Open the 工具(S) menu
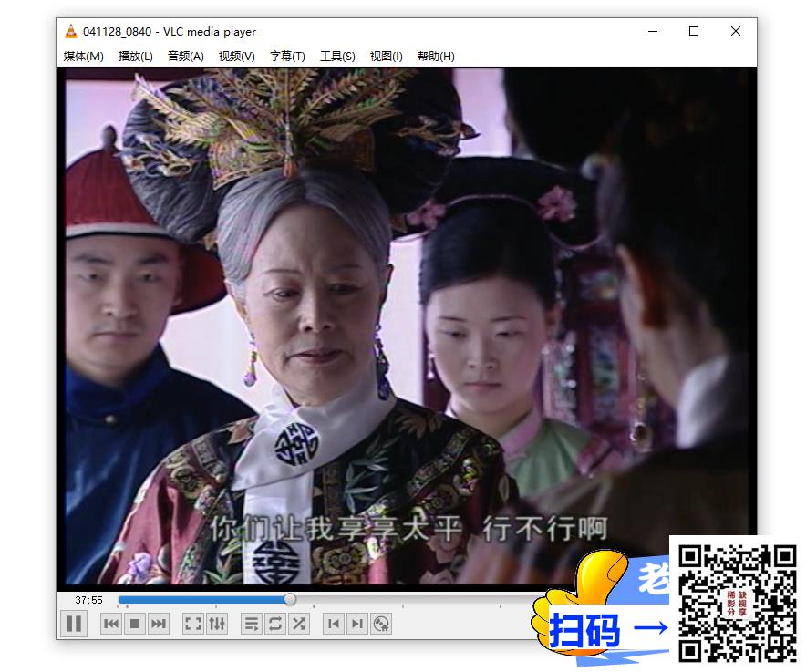Screen dimensions: 806x672 pos(337,56)
